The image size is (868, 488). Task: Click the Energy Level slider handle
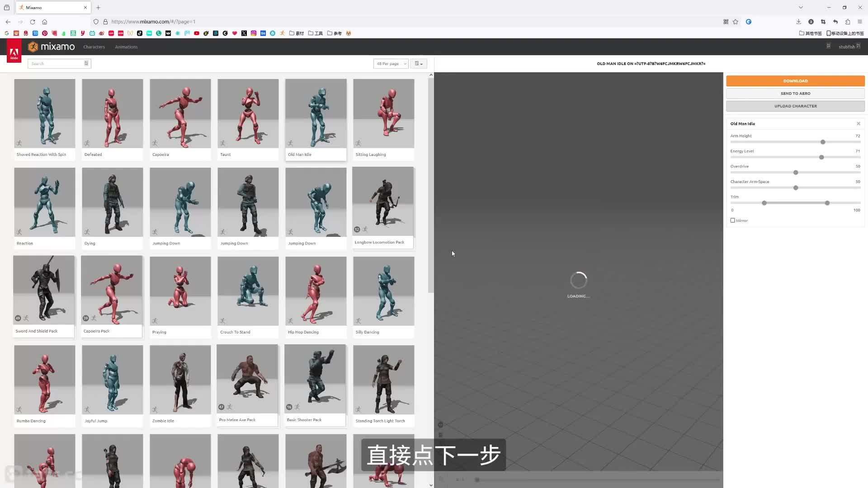click(821, 157)
